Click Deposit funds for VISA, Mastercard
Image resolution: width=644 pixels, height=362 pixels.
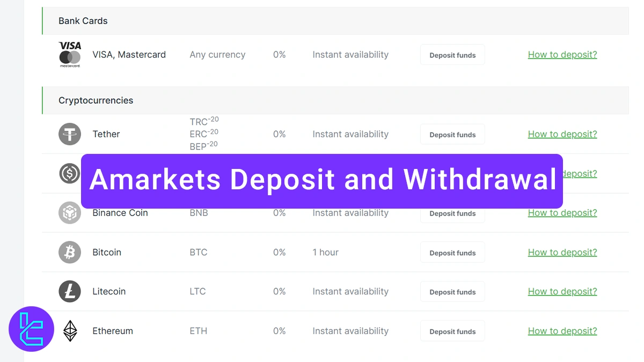click(x=452, y=54)
